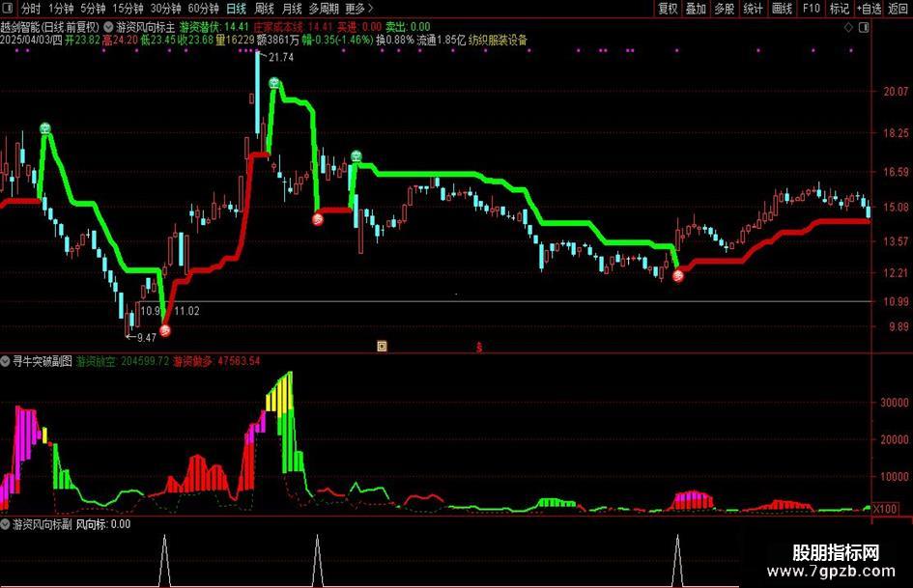Click the diamond icon in chart header

[848, 27]
